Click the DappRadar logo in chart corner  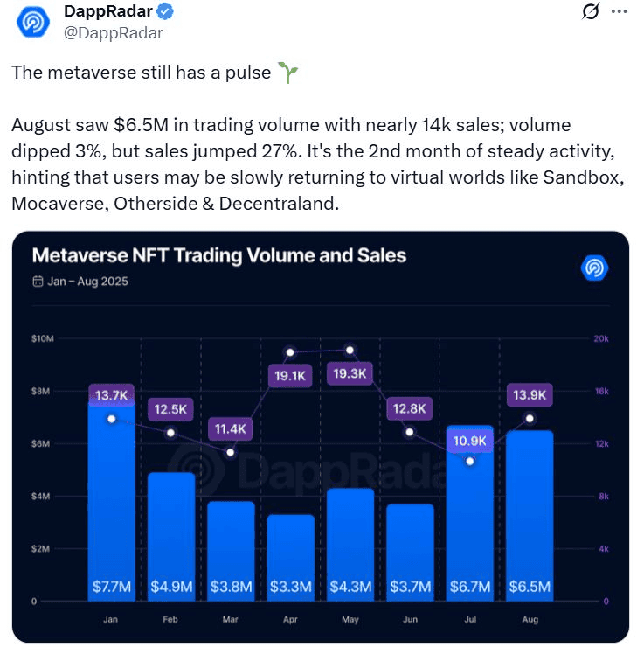594,268
